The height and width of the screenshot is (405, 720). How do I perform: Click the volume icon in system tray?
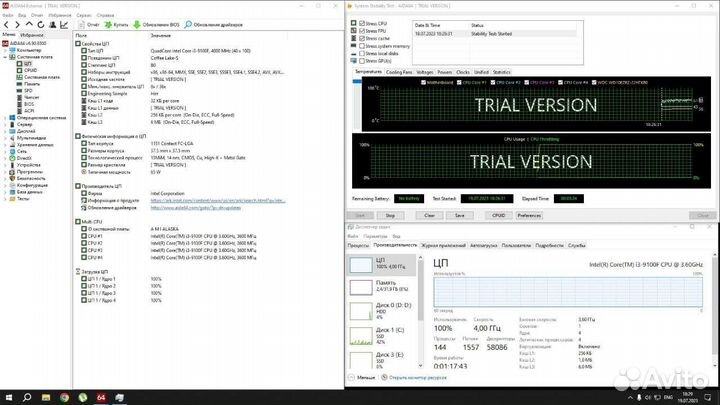[648, 398]
